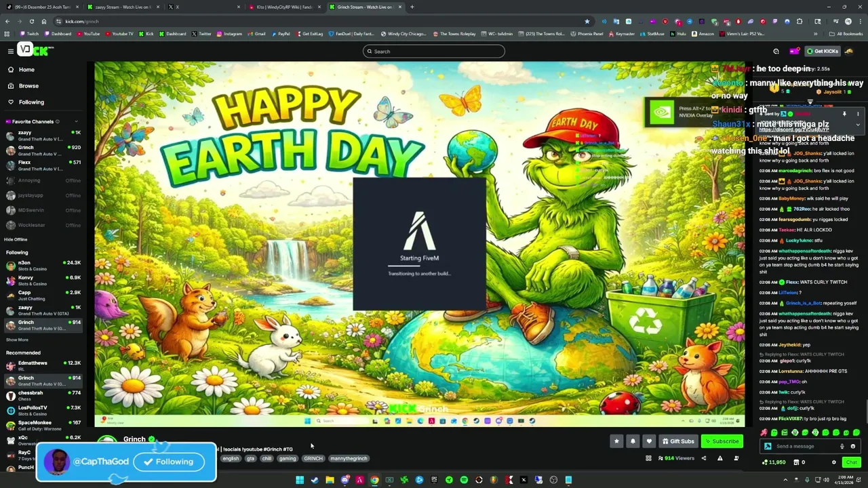Open Chrome three-dot menu
868x488 pixels.
(x=860, y=21)
